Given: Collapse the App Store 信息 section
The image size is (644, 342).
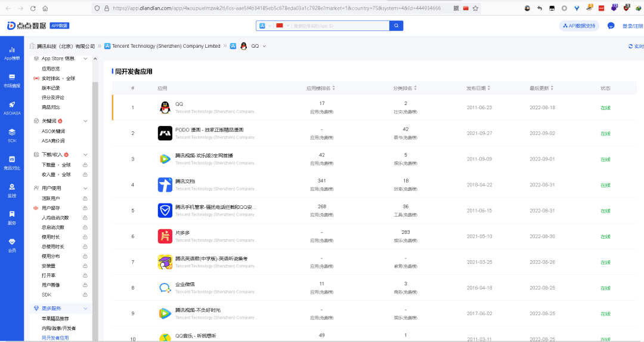Looking at the screenshot, I should pos(85,58).
